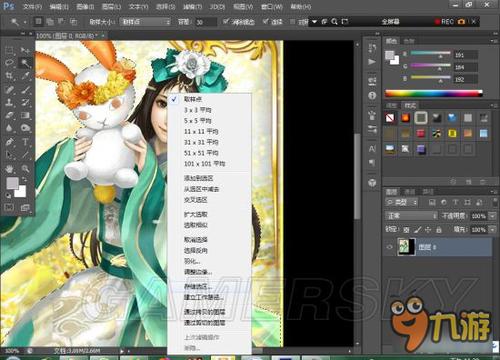Click the red gel style swatch
The width and height of the screenshot is (500, 360).
point(421,134)
